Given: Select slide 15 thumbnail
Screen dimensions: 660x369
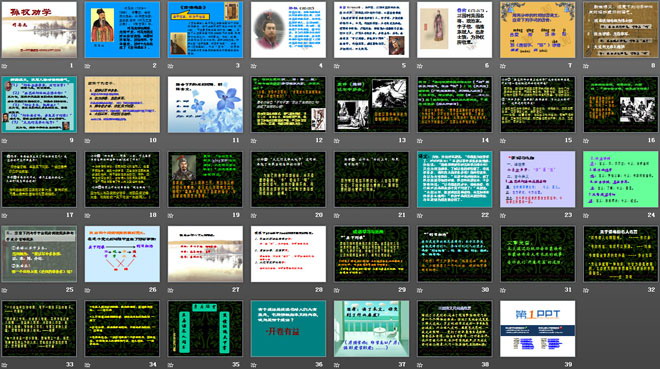Looking at the screenshot, I should [x=538, y=104].
